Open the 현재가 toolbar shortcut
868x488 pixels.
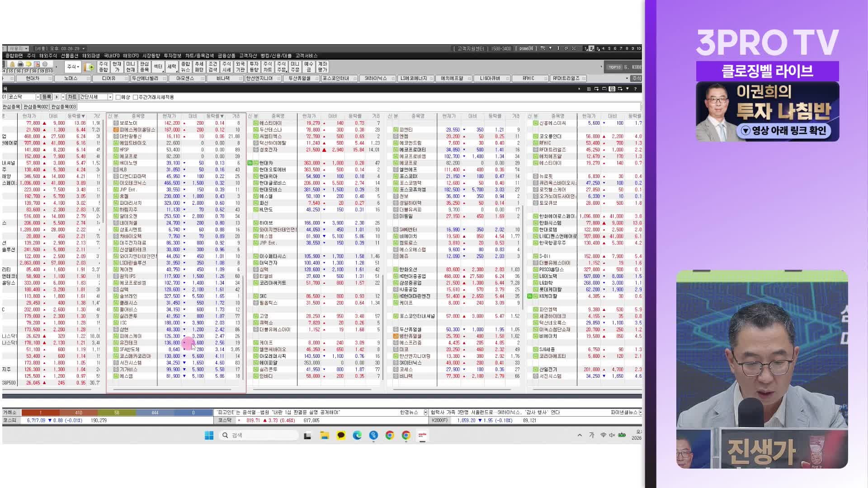pyautogui.click(x=117, y=67)
